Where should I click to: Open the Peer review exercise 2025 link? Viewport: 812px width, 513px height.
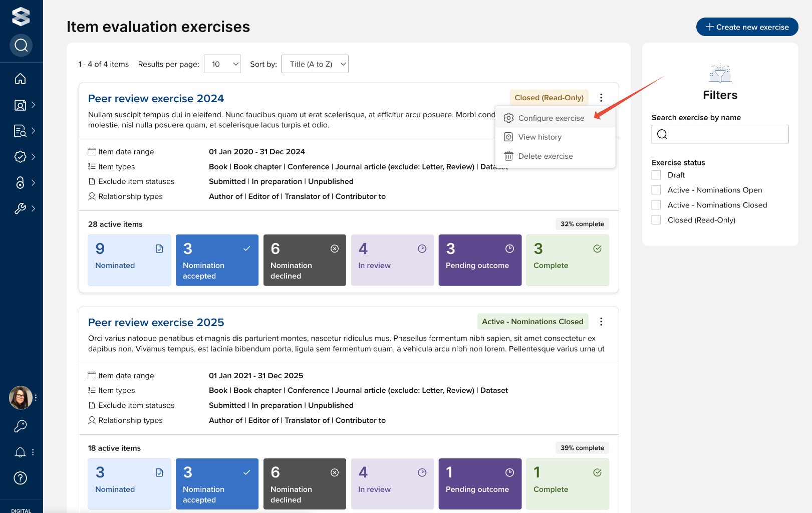tap(156, 323)
